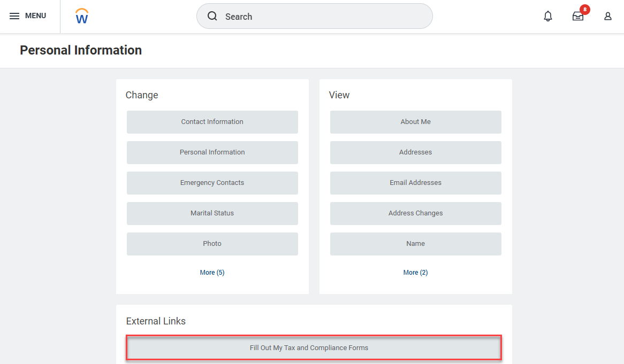Open the Photo change option
The height and width of the screenshot is (364, 624).
[x=212, y=244]
